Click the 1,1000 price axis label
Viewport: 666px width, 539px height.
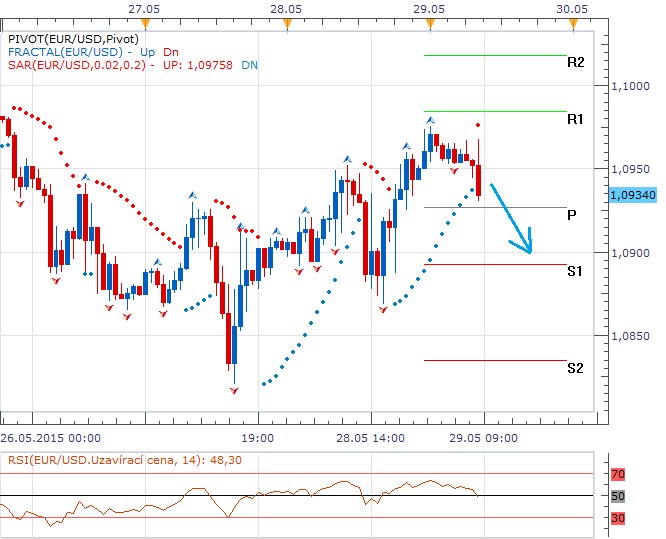point(630,87)
